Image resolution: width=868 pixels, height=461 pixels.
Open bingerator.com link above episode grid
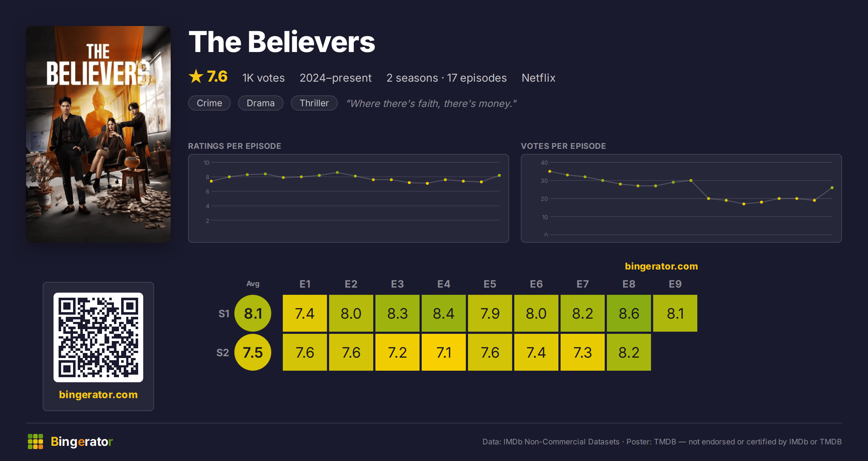pos(661,266)
